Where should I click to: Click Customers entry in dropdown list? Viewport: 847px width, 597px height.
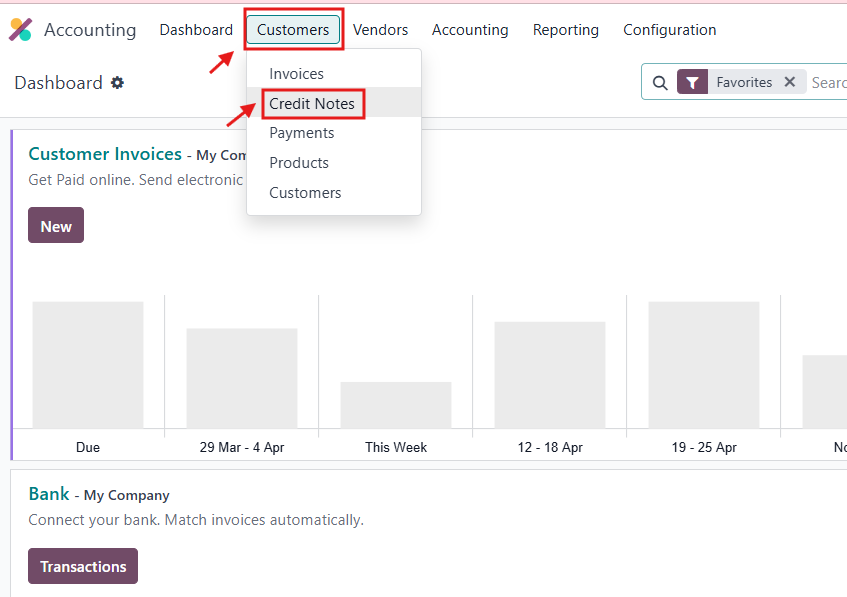[x=305, y=193]
